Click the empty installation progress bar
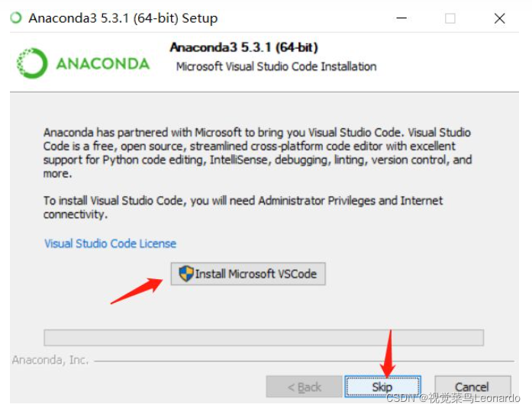The width and height of the screenshot is (532, 411). 263,338
